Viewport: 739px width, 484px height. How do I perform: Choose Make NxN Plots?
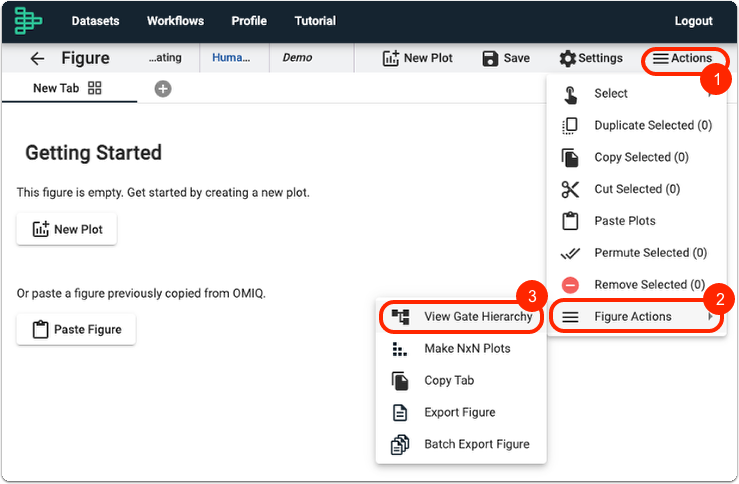pyautogui.click(x=467, y=348)
